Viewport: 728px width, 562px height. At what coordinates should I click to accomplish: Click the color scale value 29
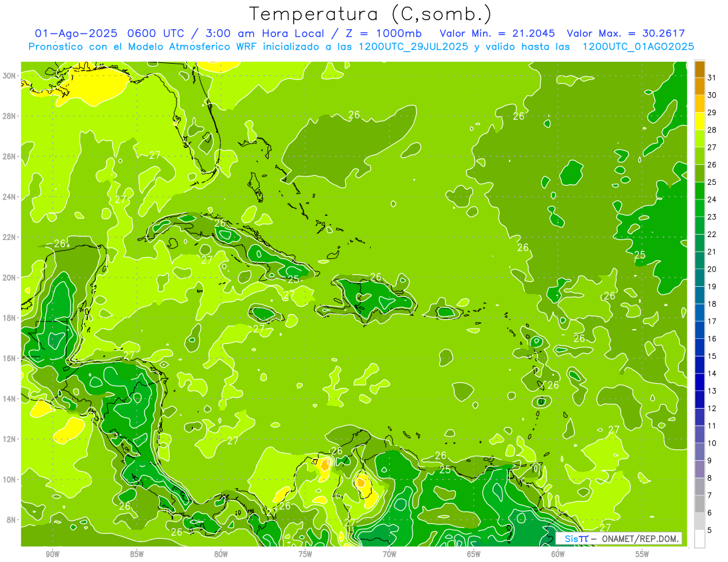tap(712, 112)
